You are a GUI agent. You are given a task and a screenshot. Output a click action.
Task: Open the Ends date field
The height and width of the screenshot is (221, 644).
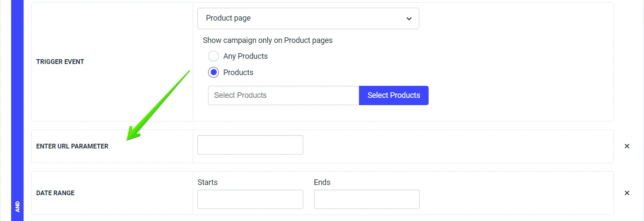pos(366,200)
